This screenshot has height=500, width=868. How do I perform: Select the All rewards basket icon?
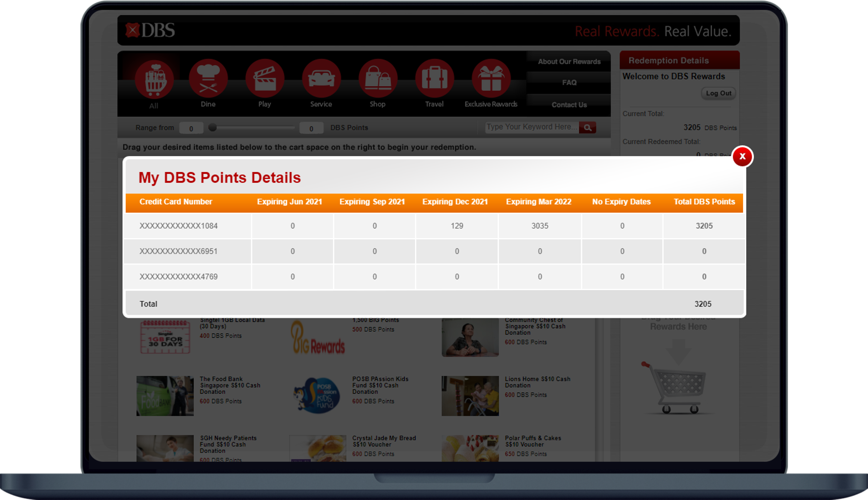point(154,80)
